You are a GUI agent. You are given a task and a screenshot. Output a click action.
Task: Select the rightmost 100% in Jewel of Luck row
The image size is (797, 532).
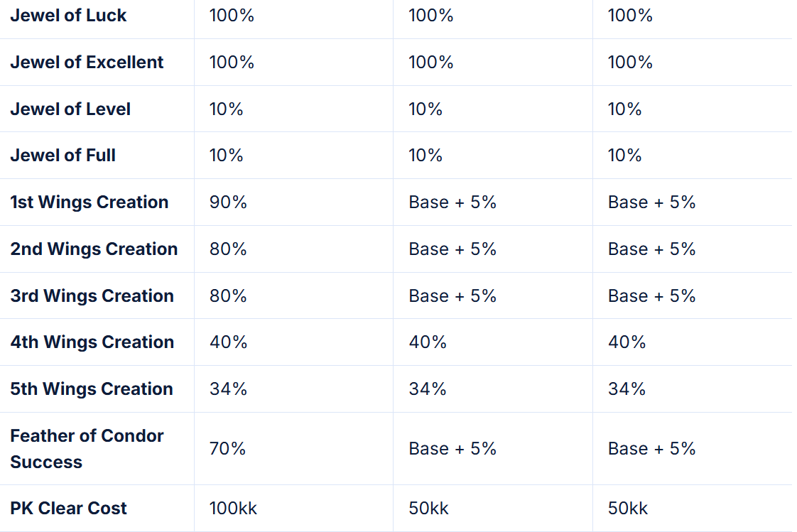tap(630, 16)
